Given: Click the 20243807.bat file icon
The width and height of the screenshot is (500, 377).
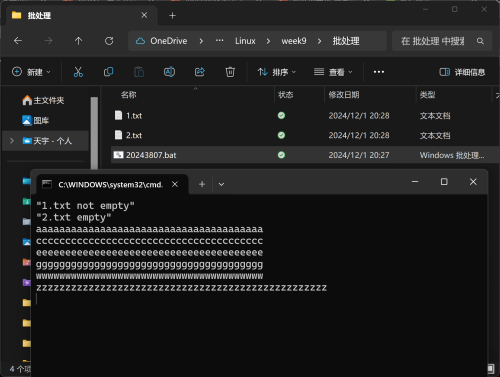Looking at the screenshot, I should [x=118, y=155].
